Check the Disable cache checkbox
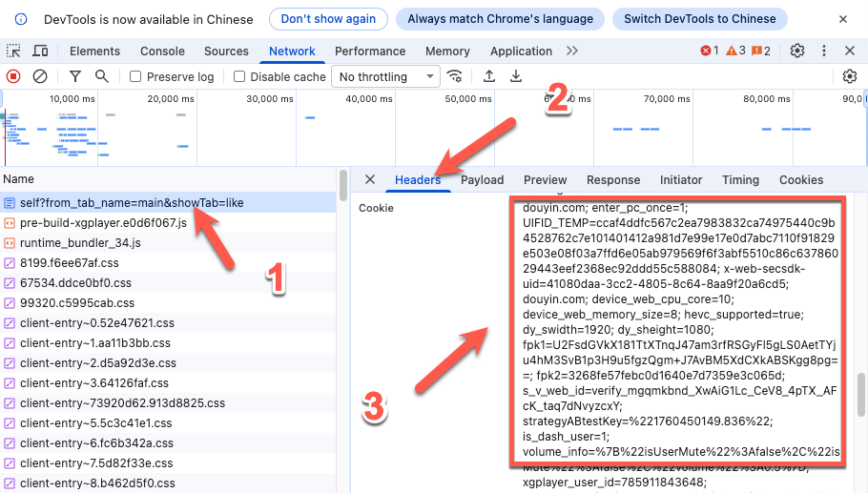The width and height of the screenshot is (868, 493). click(239, 76)
